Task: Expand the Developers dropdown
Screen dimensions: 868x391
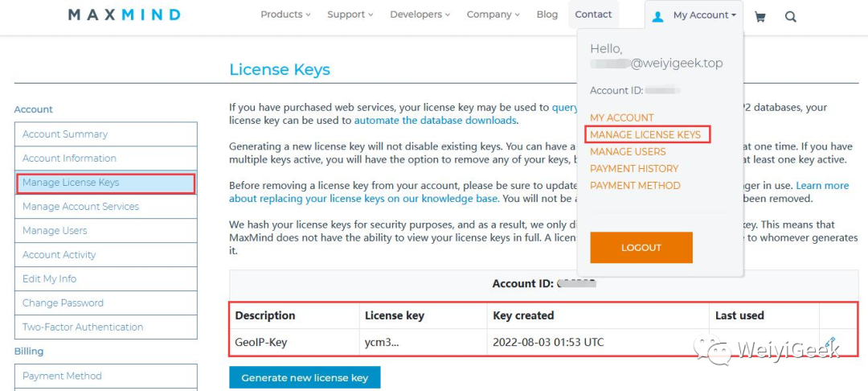Action: [x=420, y=14]
